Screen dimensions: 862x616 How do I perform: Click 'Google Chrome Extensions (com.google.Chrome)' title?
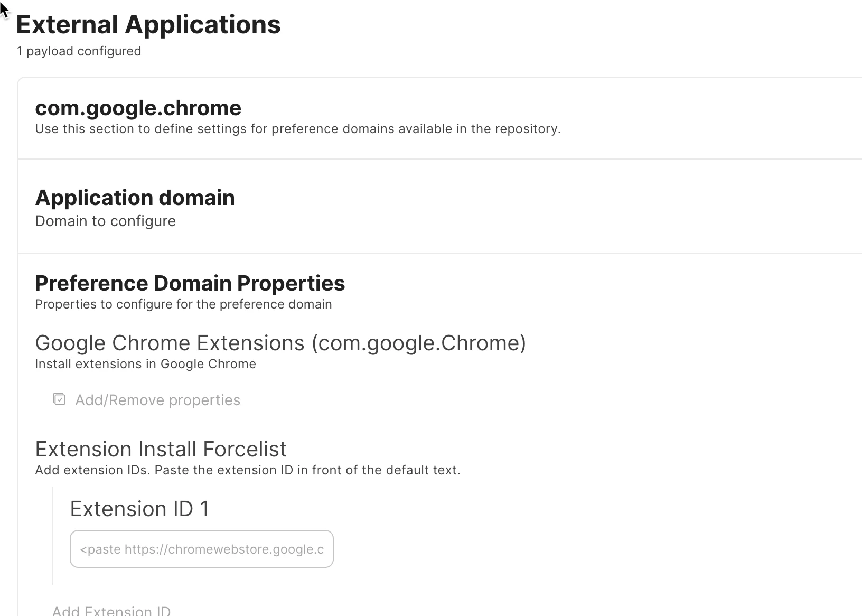pyautogui.click(x=280, y=343)
